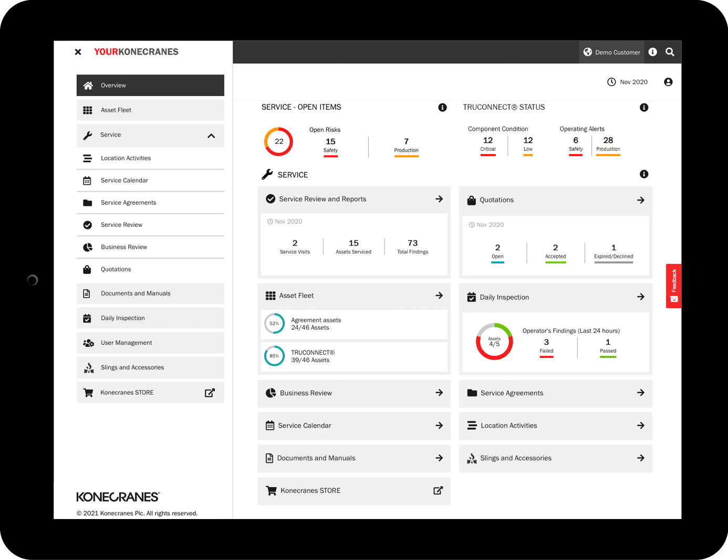Click the red Feedback button

pyautogui.click(x=673, y=286)
